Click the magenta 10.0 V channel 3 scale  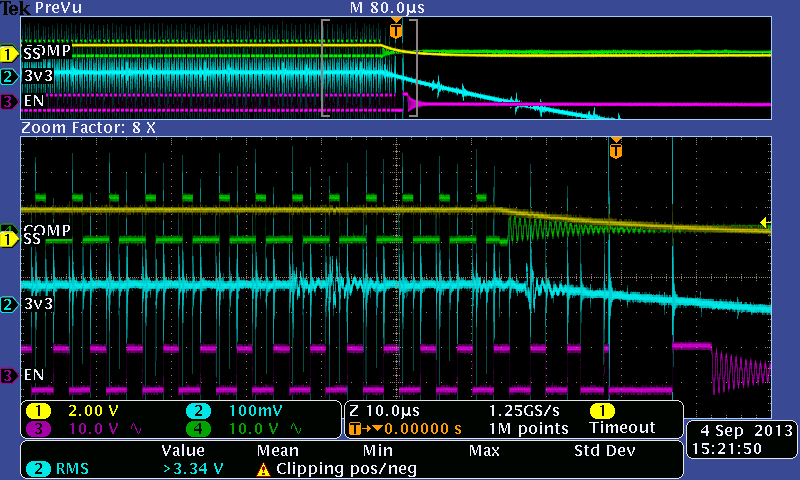click(93, 428)
